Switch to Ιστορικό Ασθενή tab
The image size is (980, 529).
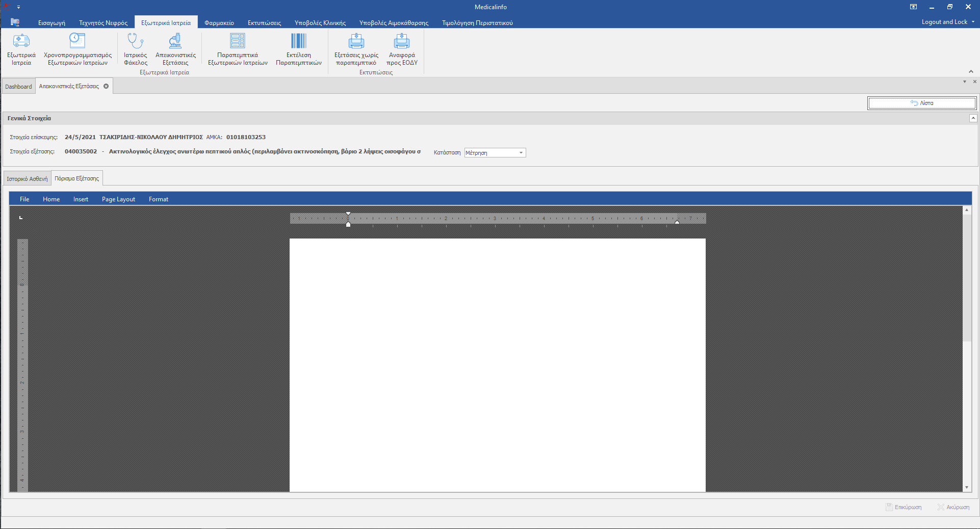27,179
